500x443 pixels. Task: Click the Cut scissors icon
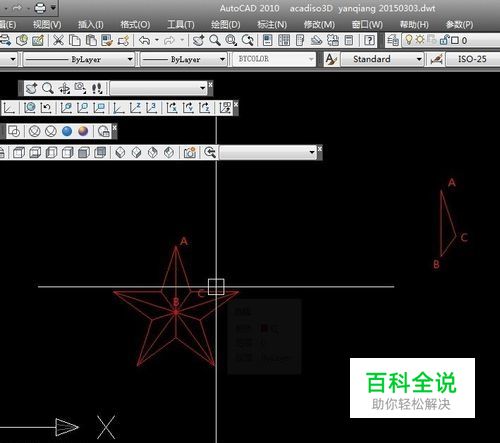pyautogui.click(x=58, y=41)
